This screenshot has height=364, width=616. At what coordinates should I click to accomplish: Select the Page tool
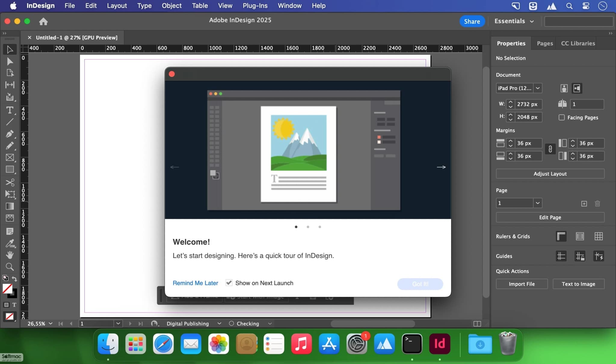coord(10,73)
